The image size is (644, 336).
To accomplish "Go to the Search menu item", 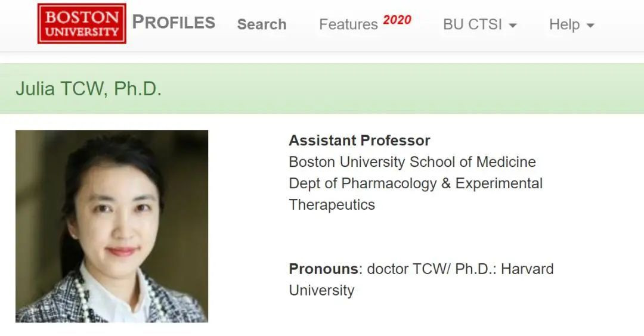I will click(x=262, y=24).
